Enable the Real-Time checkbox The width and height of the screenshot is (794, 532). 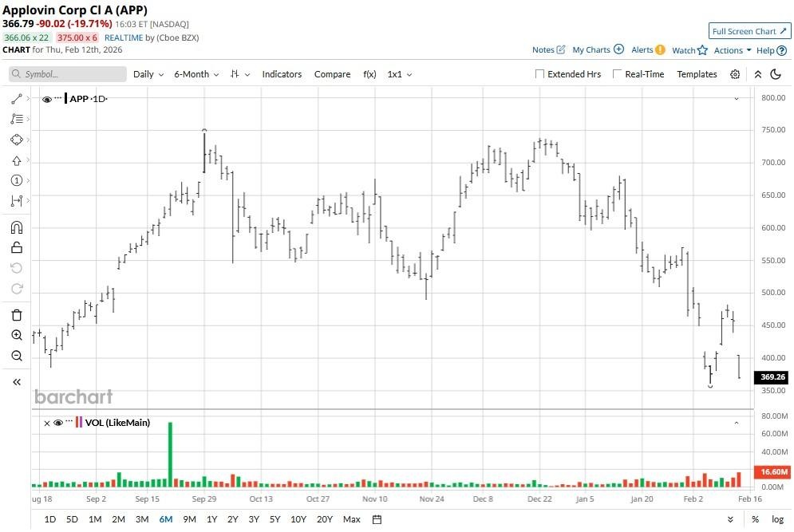click(617, 74)
